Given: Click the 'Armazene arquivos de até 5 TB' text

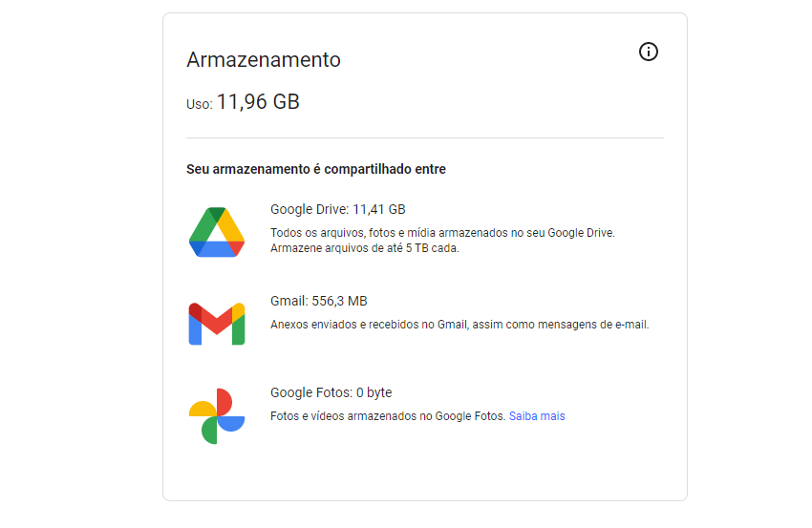Looking at the screenshot, I should click(x=365, y=248).
